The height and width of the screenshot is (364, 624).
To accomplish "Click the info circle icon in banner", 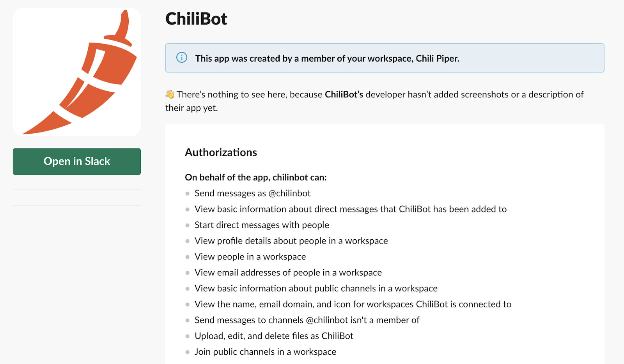I will (x=182, y=58).
